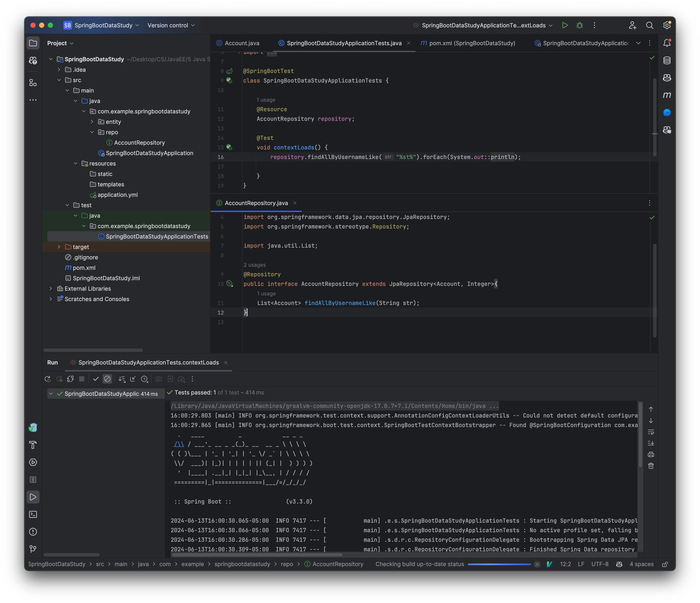Open the AI Assistant panel

pos(667,112)
